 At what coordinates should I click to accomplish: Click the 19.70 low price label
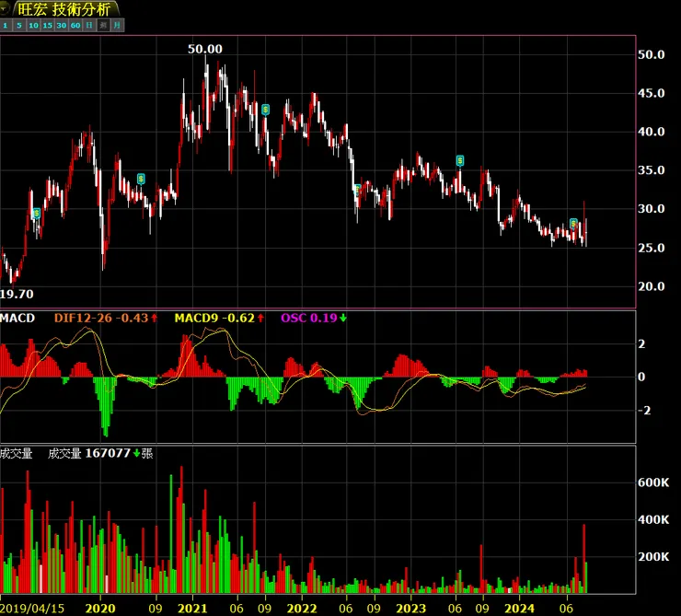click(x=17, y=294)
